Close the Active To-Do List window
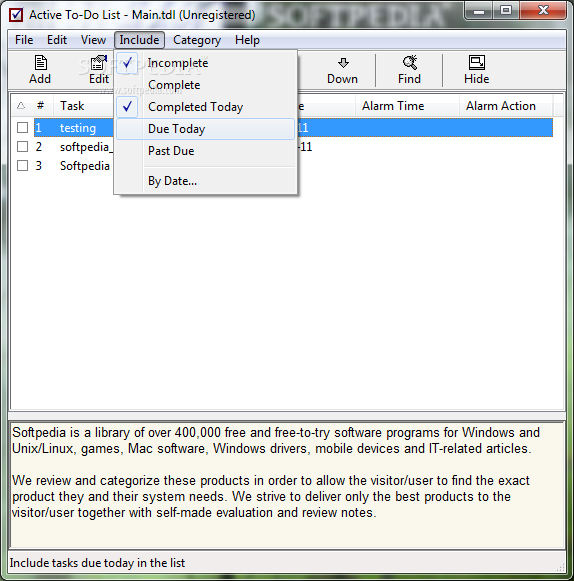The width and height of the screenshot is (574, 581). (543, 11)
